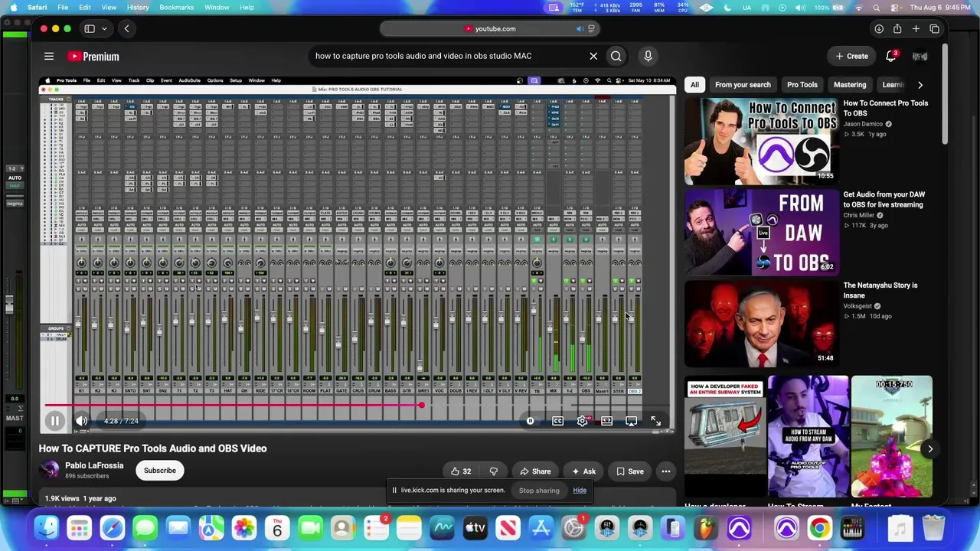
Task: Launch FL Studio from the Dock
Action: coord(706,528)
